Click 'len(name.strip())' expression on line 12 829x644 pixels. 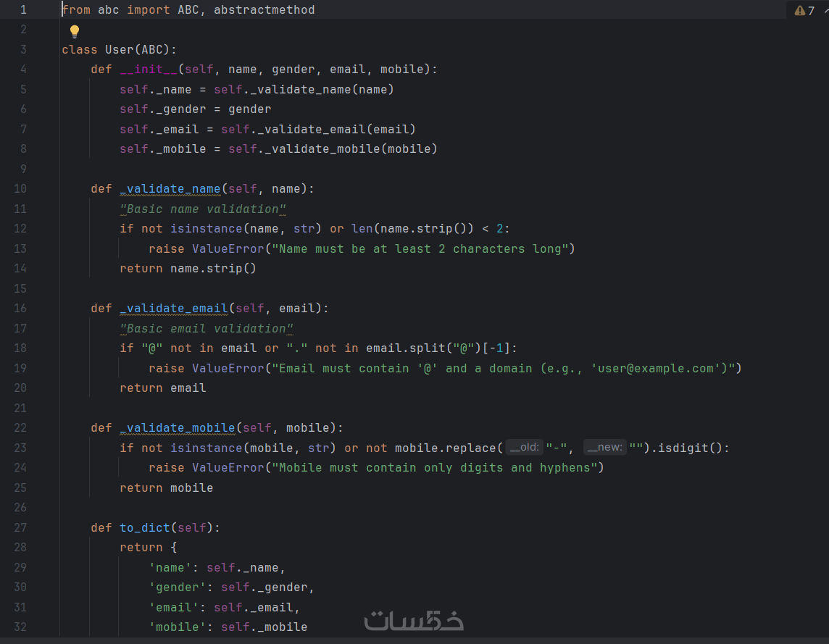click(413, 229)
